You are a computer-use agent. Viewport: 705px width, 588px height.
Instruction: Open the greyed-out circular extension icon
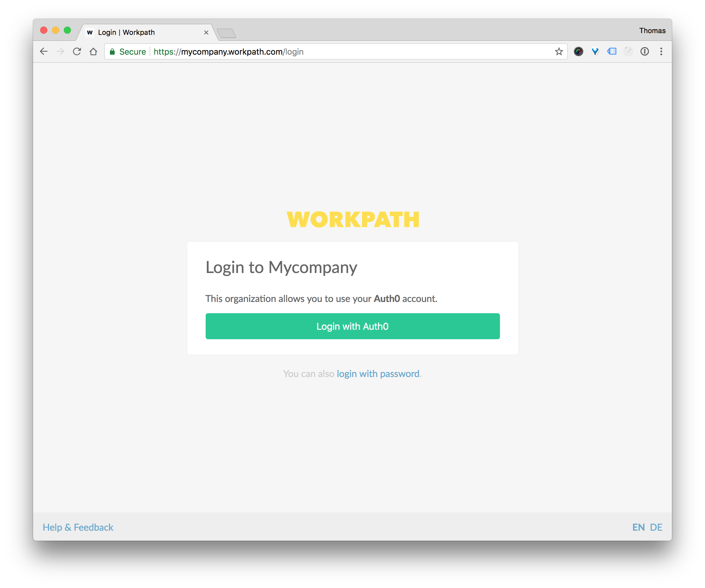(x=628, y=51)
